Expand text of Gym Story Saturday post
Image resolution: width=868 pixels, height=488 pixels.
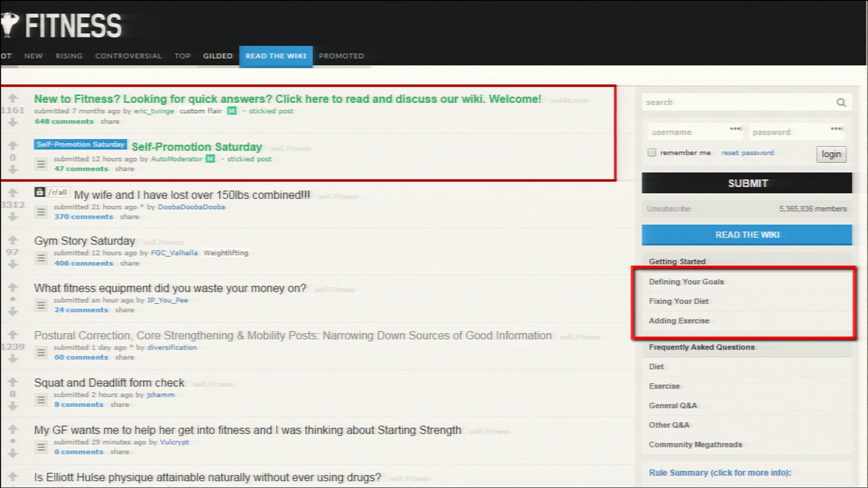pyautogui.click(x=41, y=258)
